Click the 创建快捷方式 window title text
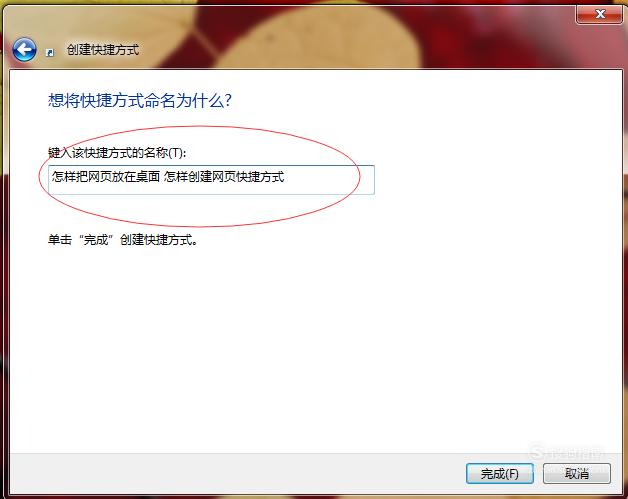The height and width of the screenshot is (499, 628). (103, 50)
